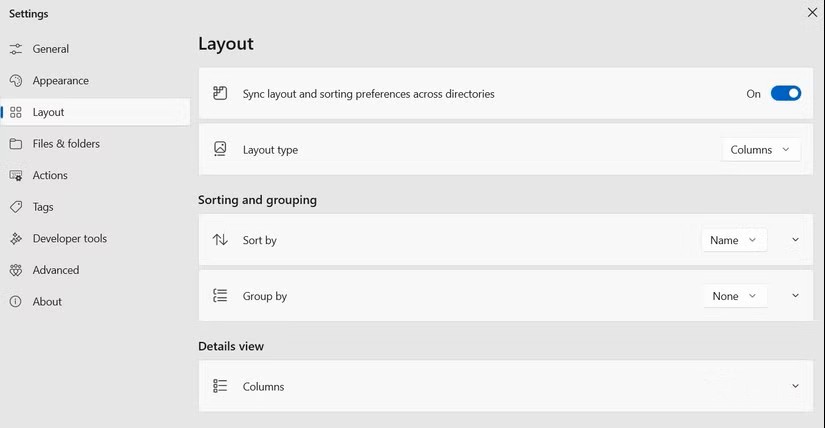Click the About info icon

16,302
